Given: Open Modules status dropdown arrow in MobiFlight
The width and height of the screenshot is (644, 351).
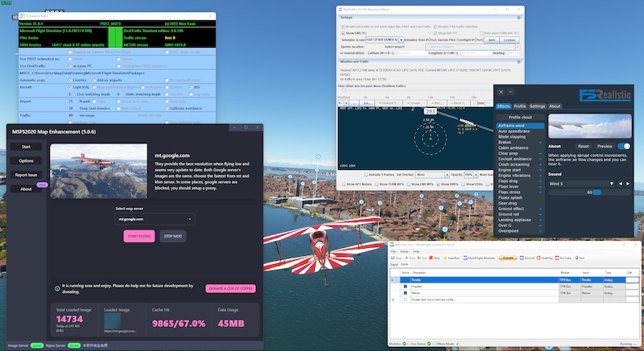Looking at the screenshot, I should click(409, 344).
